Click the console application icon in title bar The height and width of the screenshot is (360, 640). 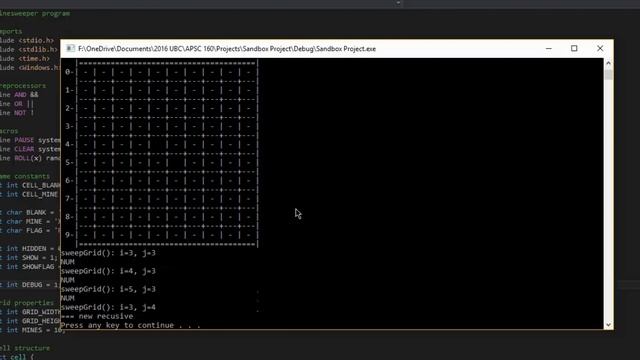(x=70, y=49)
